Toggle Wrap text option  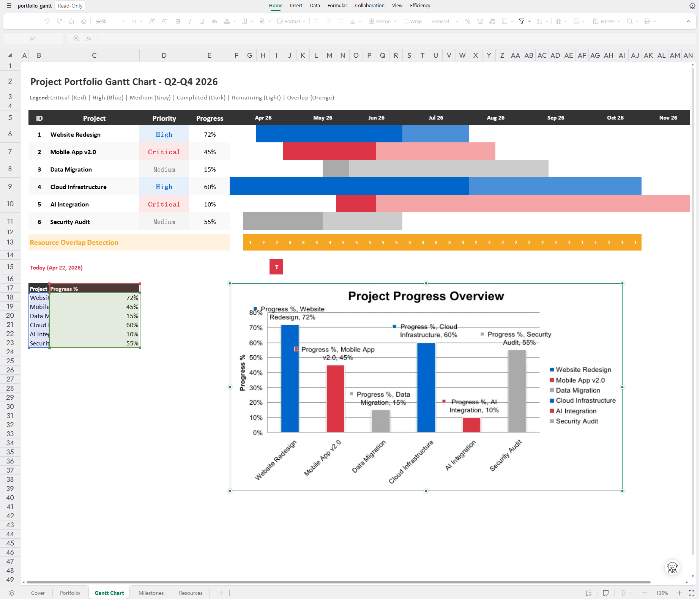pyautogui.click(x=413, y=21)
